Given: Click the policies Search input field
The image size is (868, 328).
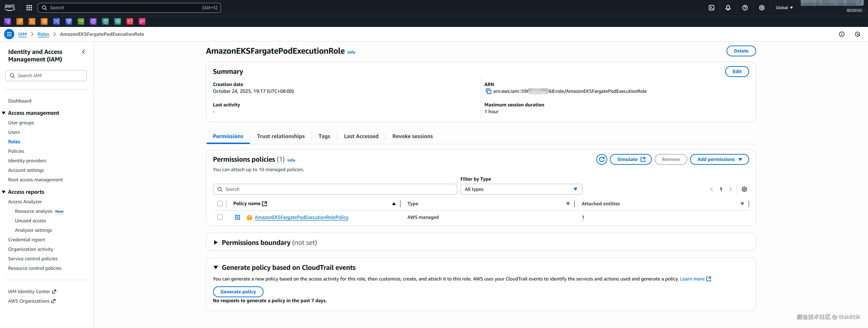Looking at the screenshot, I should pos(335,189).
